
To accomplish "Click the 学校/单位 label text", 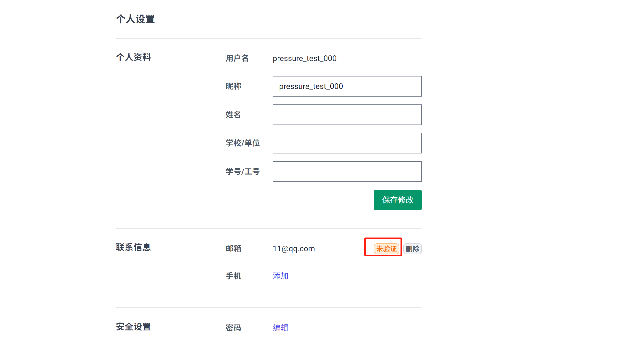I will click(243, 143).
